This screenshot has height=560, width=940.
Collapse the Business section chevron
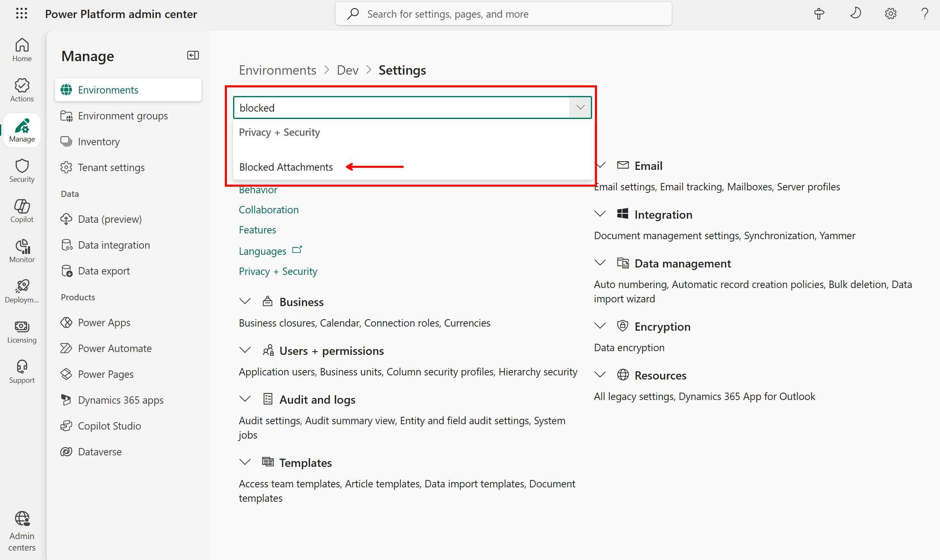[x=245, y=302]
